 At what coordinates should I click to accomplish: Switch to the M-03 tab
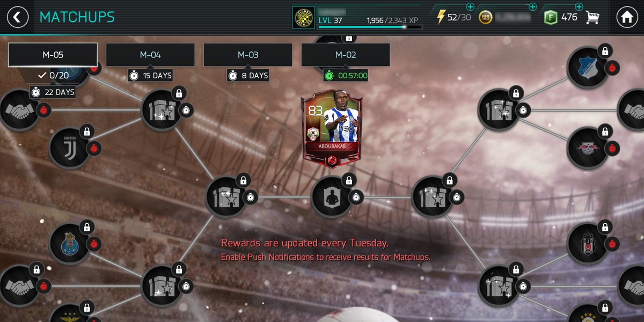click(x=248, y=55)
